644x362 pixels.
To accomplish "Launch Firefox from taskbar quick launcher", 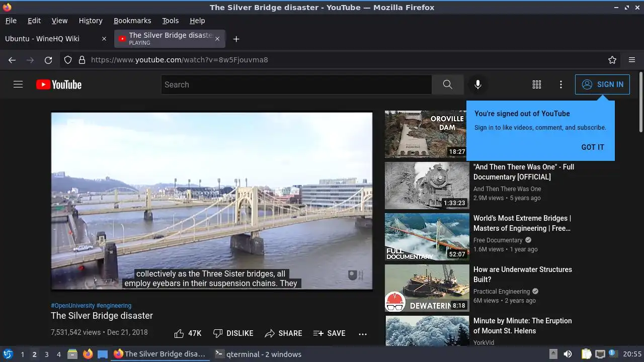I will pos(88,354).
